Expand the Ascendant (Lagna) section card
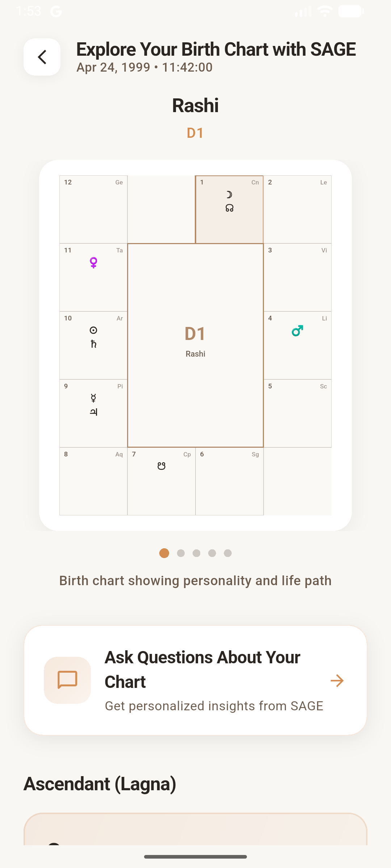 [195, 828]
